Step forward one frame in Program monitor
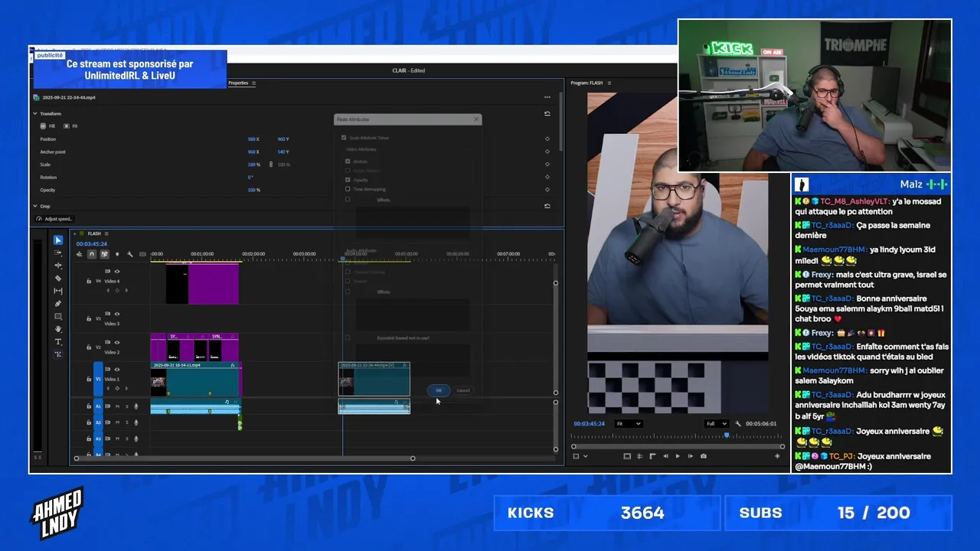This screenshot has height=551, width=980. click(691, 456)
